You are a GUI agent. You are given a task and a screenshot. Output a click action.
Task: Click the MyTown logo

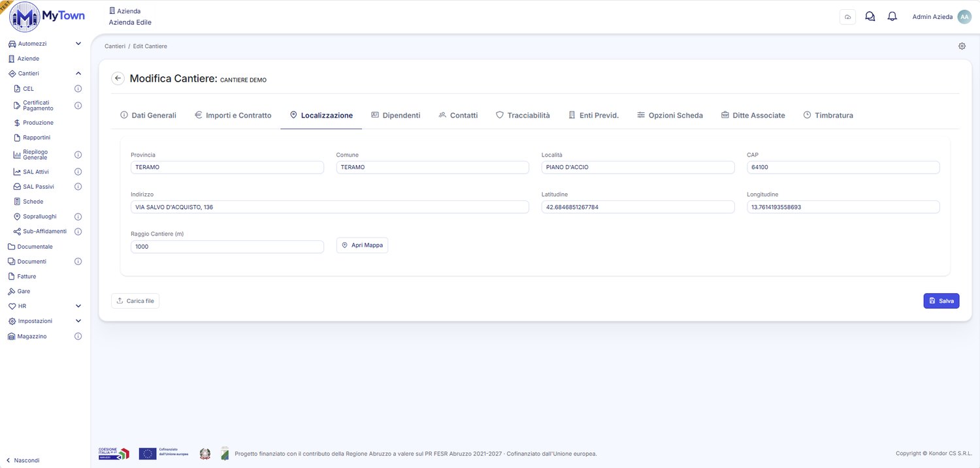pyautogui.click(x=47, y=17)
